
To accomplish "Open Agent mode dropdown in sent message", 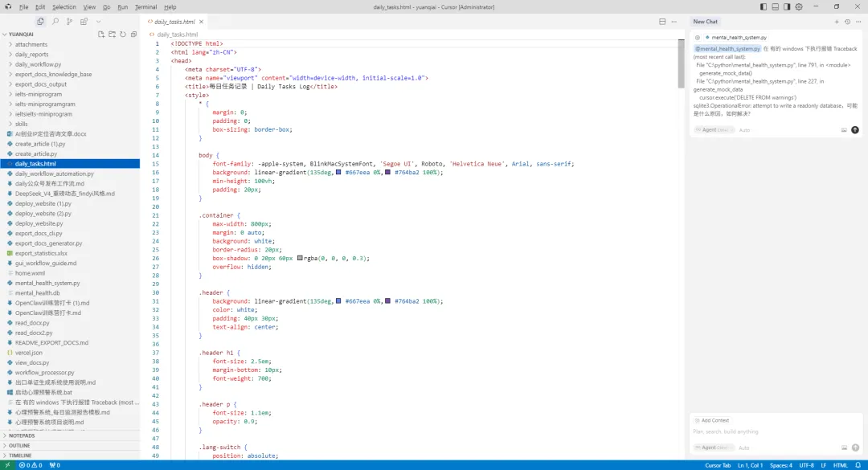I will click(x=713, y=129).
